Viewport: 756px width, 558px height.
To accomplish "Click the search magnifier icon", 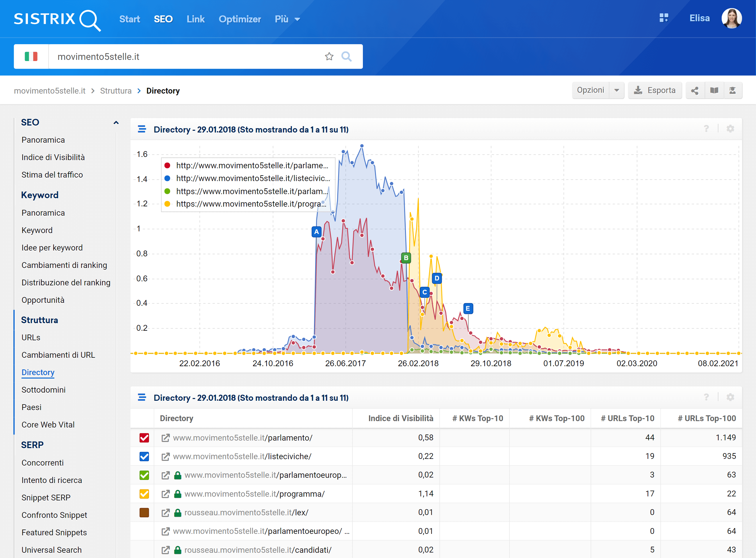I will click(x=346, y=56).
